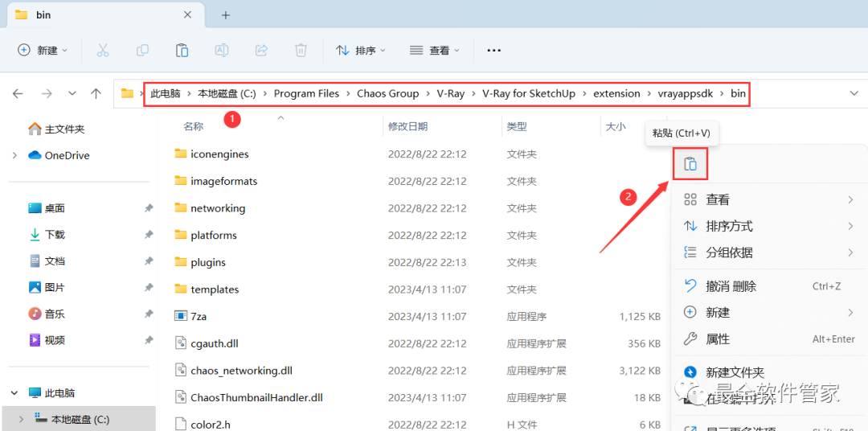Screen dimensions: 868x431
Task: Go back with the left arrow
Action: pos(18,93)
